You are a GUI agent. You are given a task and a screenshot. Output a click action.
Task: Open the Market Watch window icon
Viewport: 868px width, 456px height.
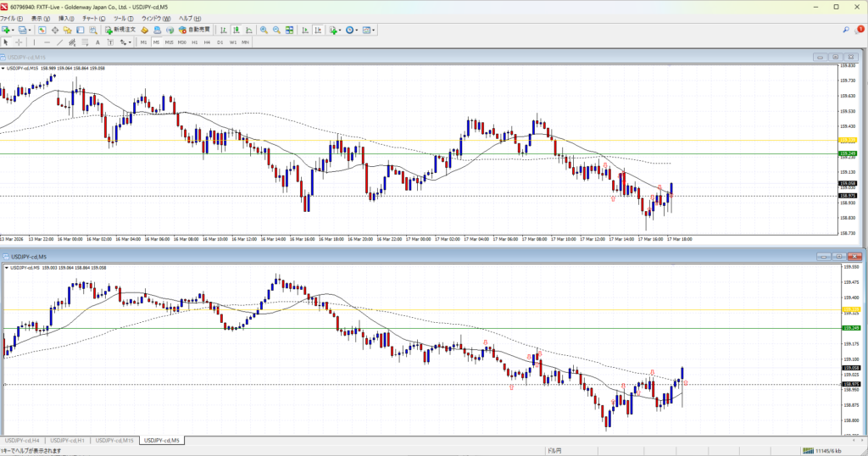click(42, 30)
